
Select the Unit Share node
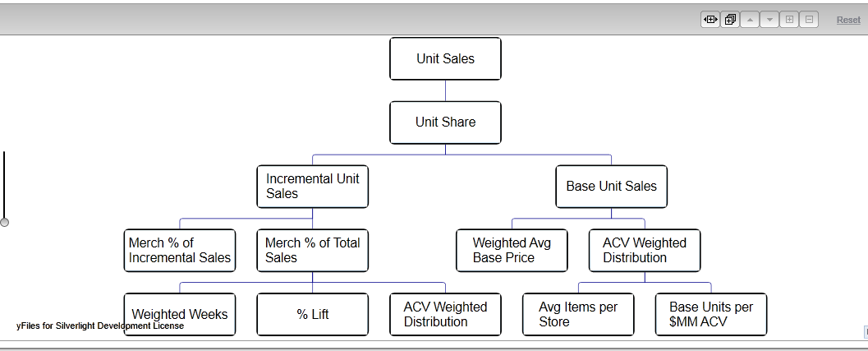point(445,122)
